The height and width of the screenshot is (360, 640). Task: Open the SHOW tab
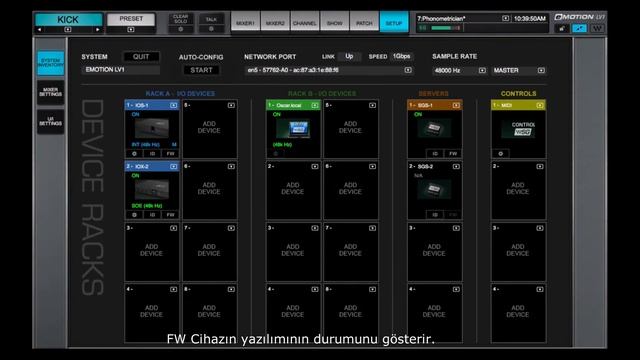pos(335,21)
